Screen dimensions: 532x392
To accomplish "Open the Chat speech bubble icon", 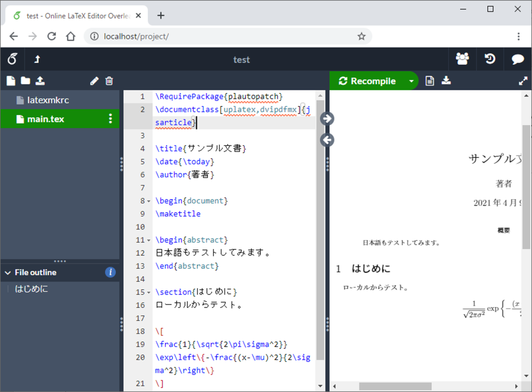I will click(518, 59).
